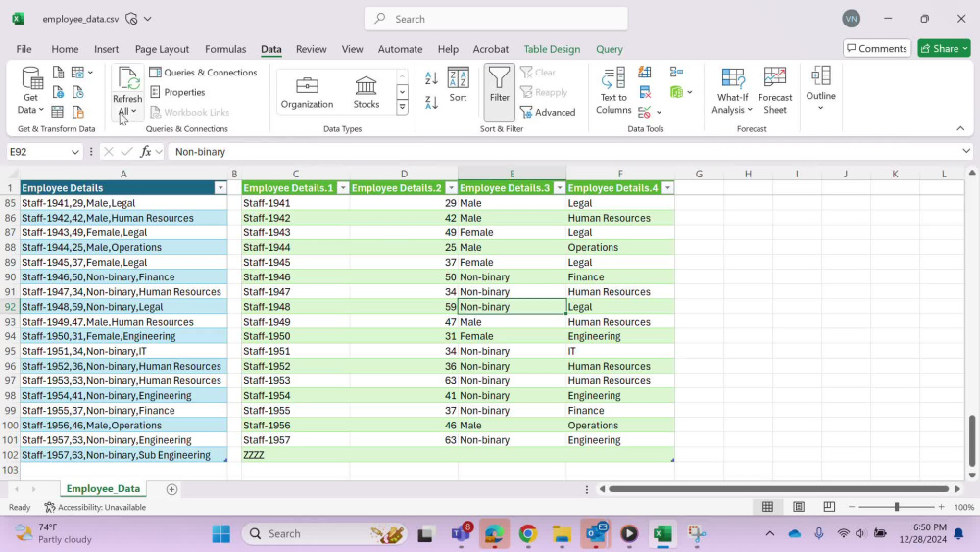Open Employee Details.2 filter dropdown
The width and height of the screenshot is (980, 552).
[451, 188]
